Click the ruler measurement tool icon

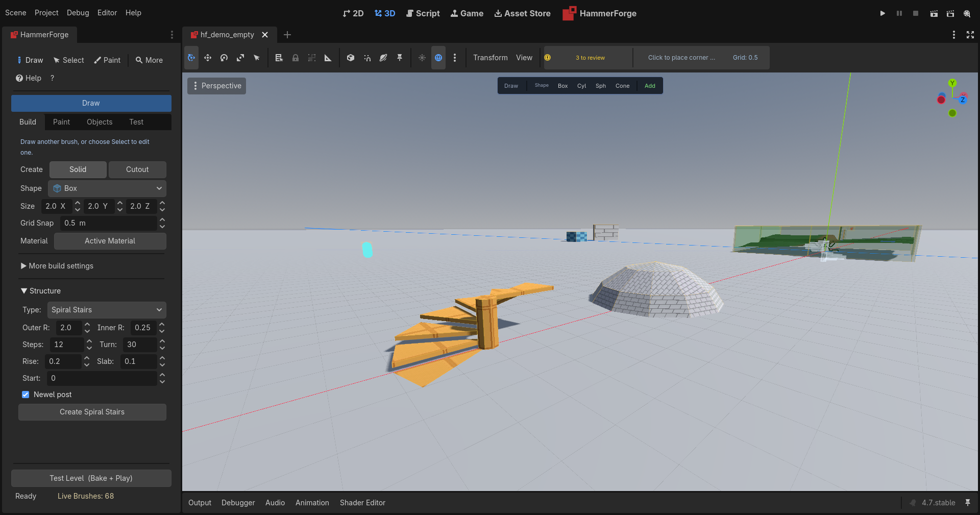pos(328,58)
